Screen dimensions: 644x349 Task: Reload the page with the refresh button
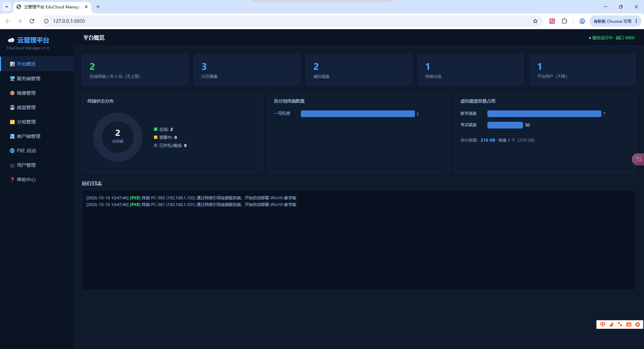[32, 21]
